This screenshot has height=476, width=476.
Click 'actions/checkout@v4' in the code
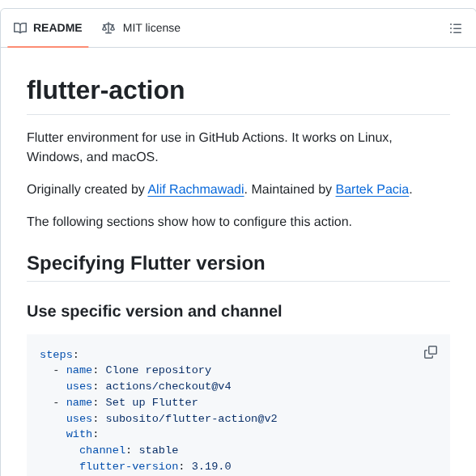(x=168, y=386)
